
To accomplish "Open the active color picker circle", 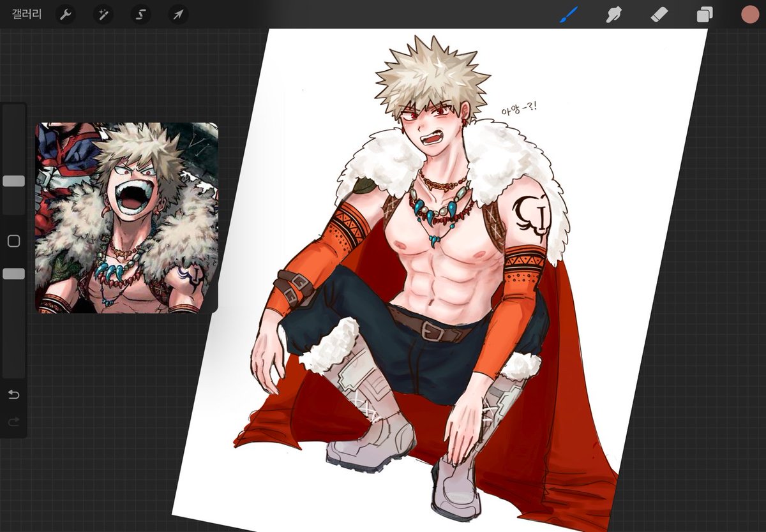I will [750, 14].
